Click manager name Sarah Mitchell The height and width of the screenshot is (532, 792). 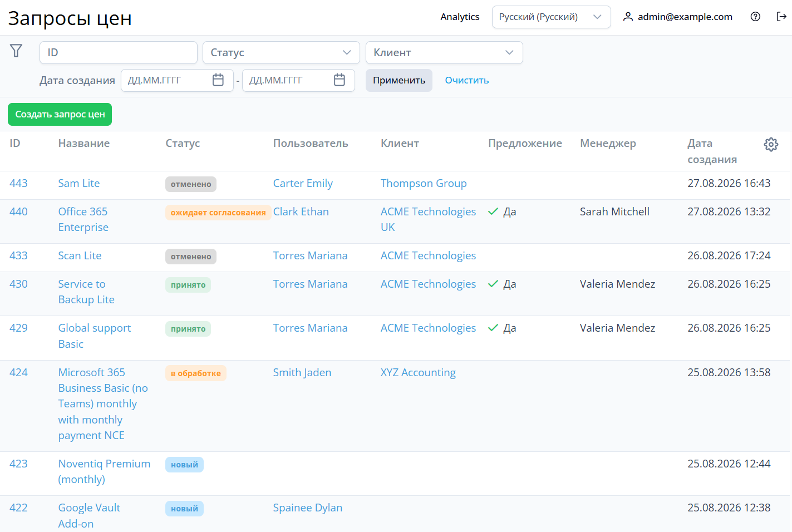pos(614,211)
